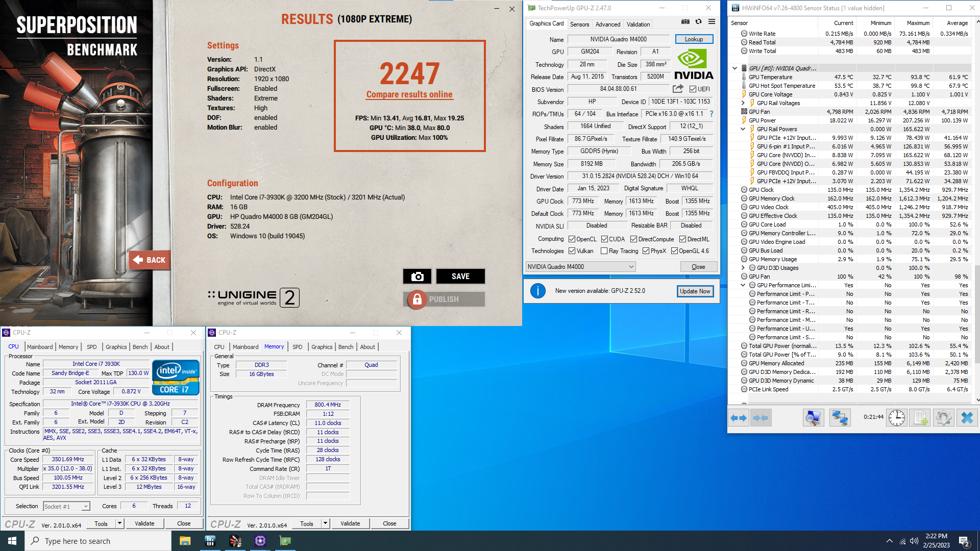Toggle the CUDA checkbox

tap(604, 239)
